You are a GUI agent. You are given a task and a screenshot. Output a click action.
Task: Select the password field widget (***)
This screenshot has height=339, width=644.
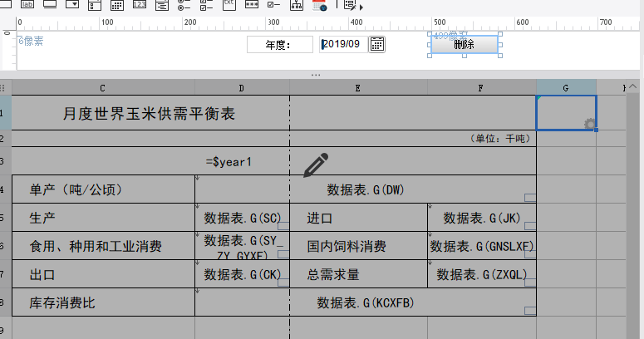[x=251, y=4]
